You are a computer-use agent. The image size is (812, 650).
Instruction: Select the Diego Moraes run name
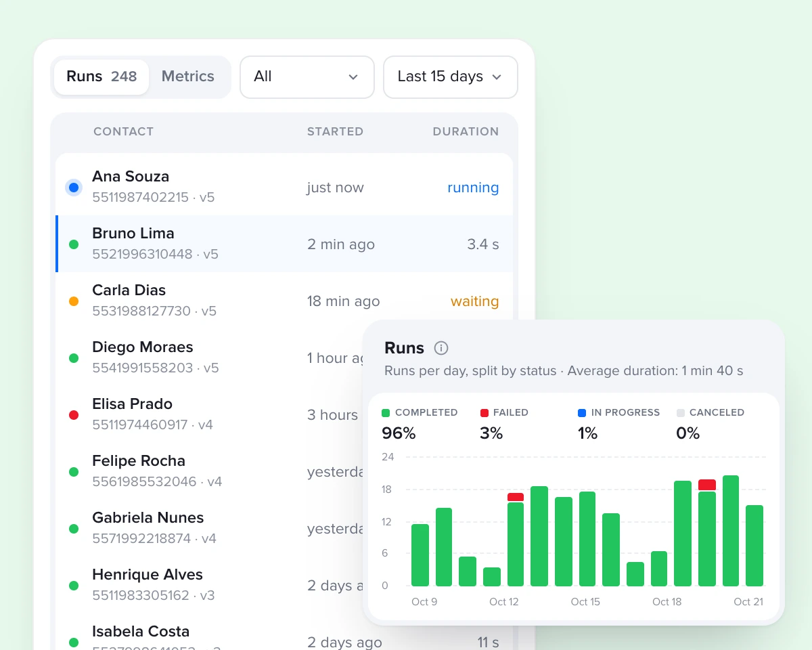coord(143,347)
